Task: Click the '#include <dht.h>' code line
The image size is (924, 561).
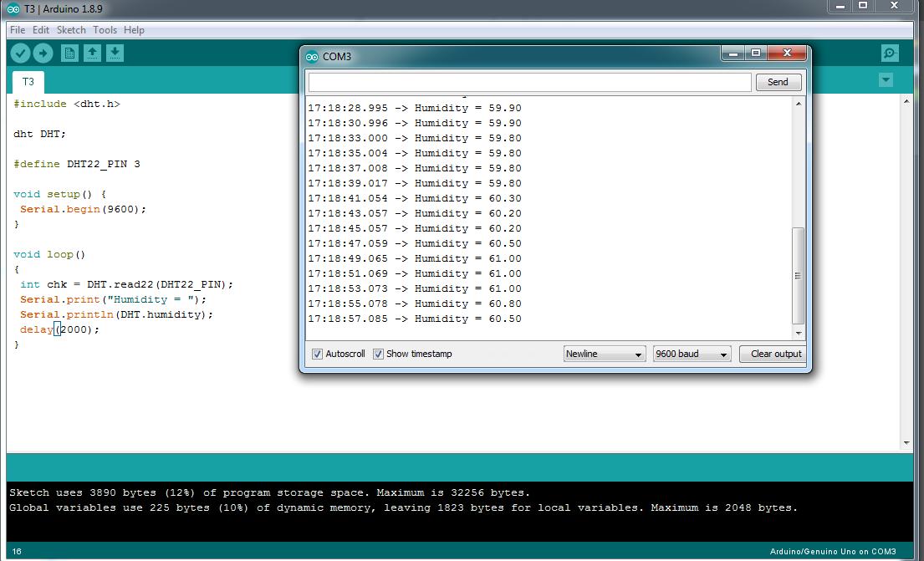Action: pyautogui.click(x=67, y=104)
